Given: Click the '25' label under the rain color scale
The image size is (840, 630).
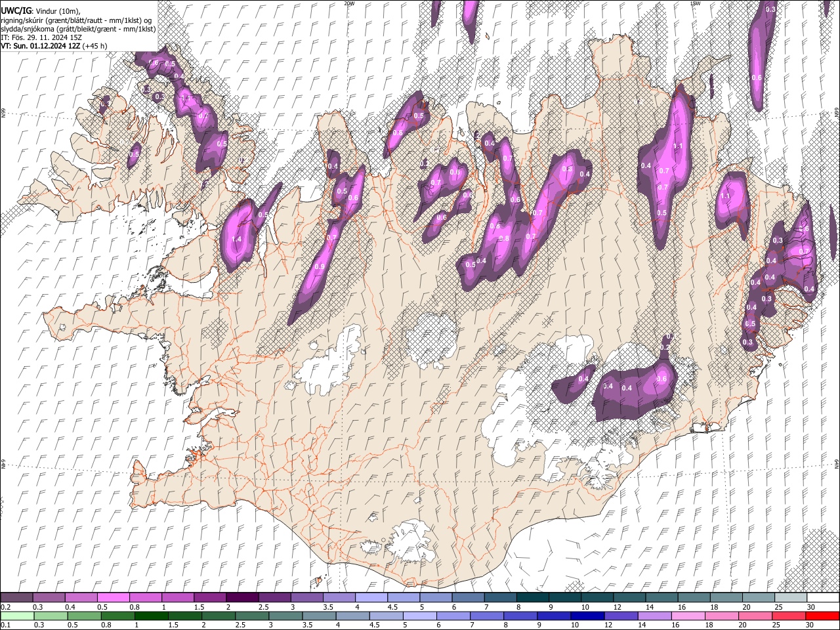Looking at the screenshot, I should 777,625.
